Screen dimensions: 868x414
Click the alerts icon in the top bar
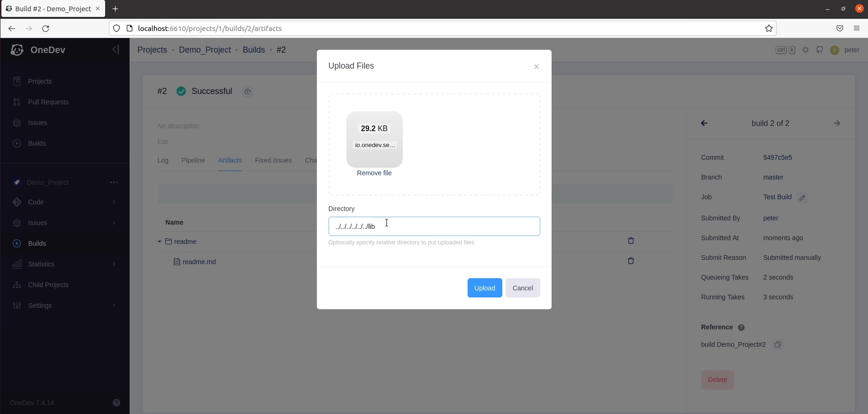[x=820, y=50]
